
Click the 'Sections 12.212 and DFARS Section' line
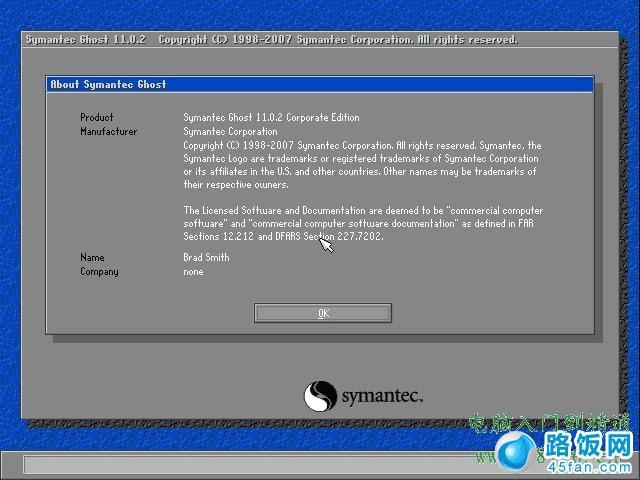283,236
